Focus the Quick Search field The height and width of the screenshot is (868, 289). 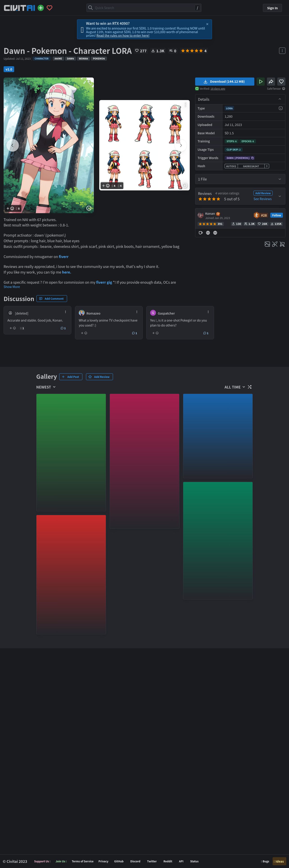(x=144, y=8)
